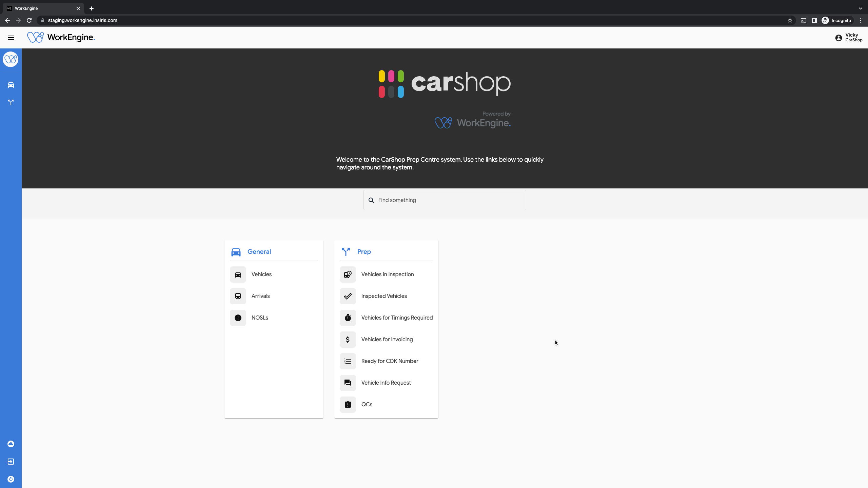The width and height of the screenshot is (868, 488).
Task: Focus the Find something search field
Action: coord(449,200)
